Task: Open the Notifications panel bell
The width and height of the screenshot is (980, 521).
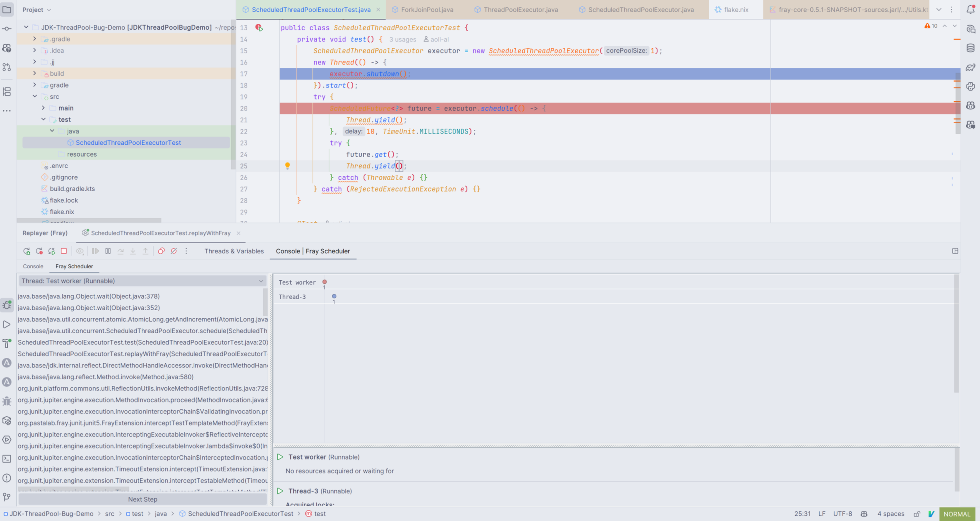Action: [970, 9]
